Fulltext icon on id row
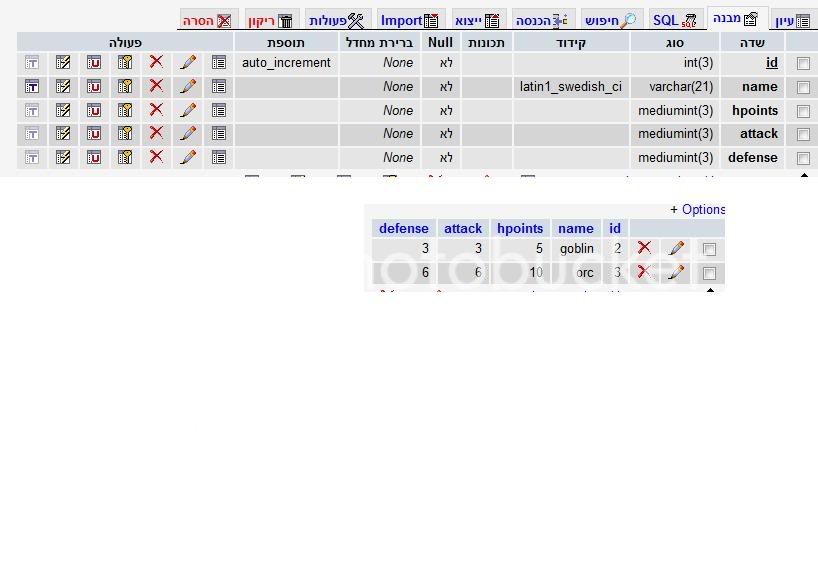The width and height of the screenshot is (818, 585). pyautogui.click(x=32, y=63)
